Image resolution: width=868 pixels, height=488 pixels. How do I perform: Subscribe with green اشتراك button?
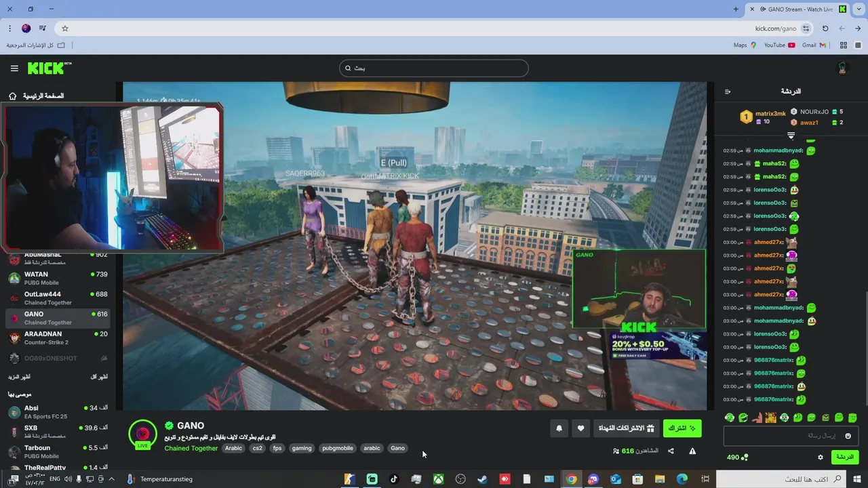[x=682, y=428]
